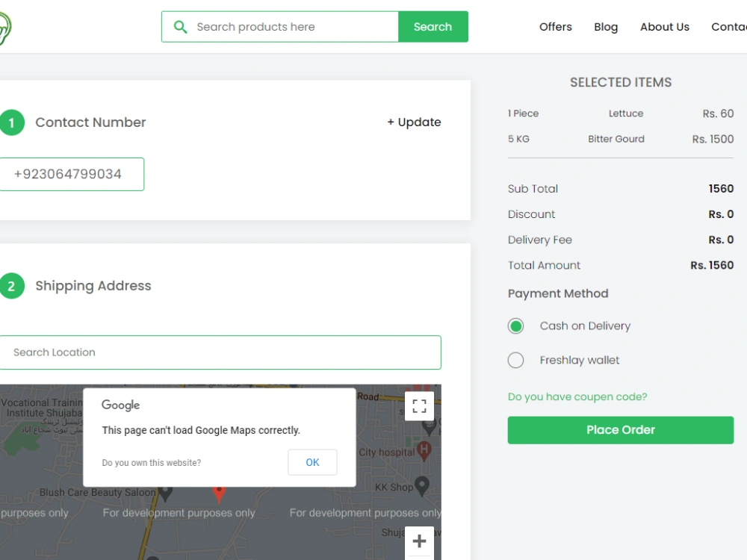Viewport: 747px width, 560px height.
Task: Open the Update contact number option
Action: (x=414, y=122)
